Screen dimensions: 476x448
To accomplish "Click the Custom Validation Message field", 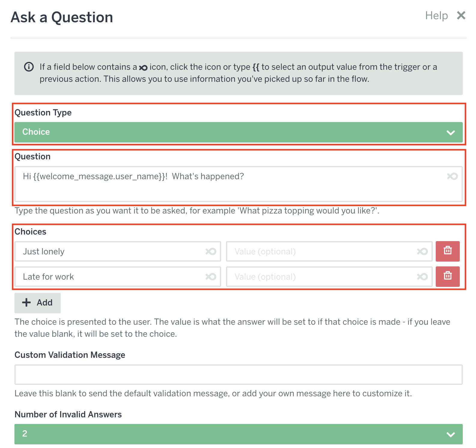I will [238, 375].
